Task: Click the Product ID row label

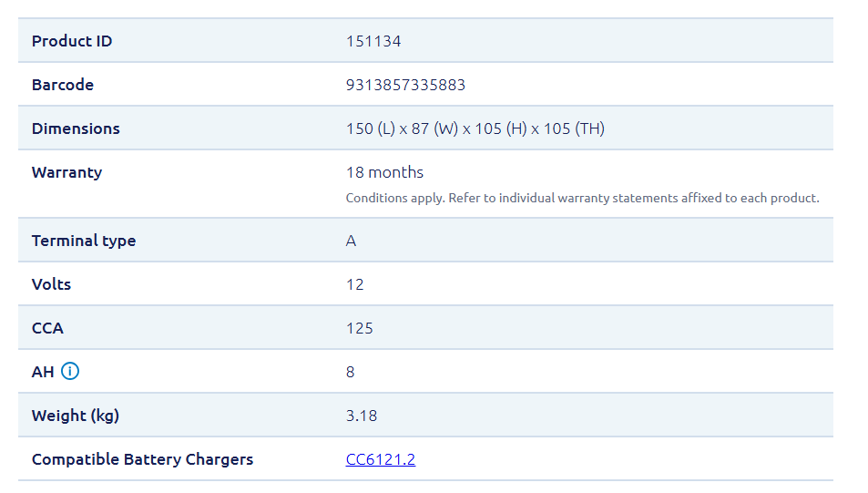Action: 72,41
